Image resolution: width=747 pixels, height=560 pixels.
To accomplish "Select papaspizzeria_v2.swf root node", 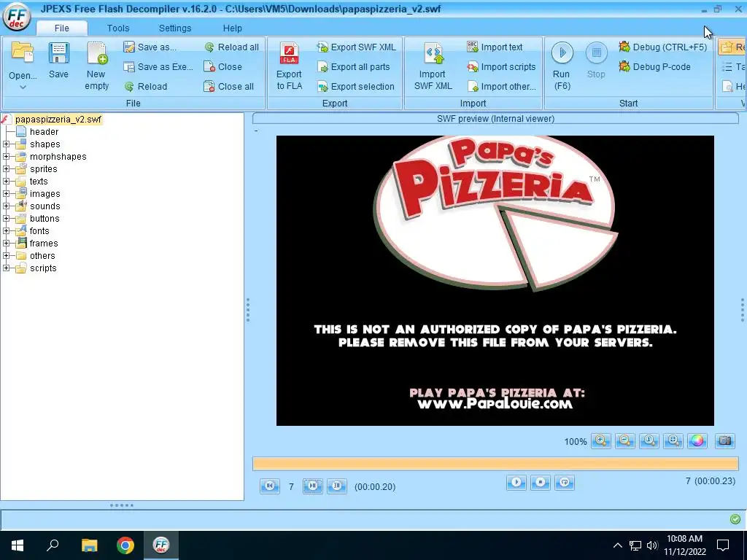I will [58, 120].
